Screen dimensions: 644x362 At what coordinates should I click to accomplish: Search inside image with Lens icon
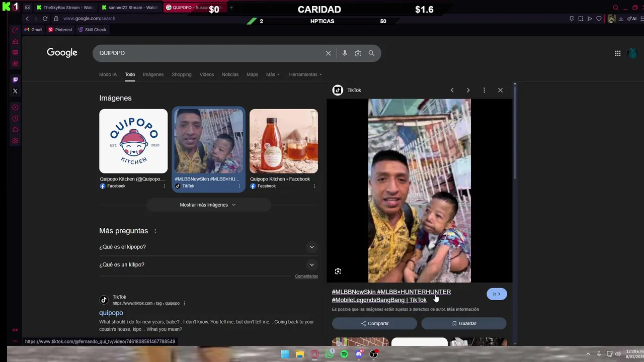pos(338,271)
